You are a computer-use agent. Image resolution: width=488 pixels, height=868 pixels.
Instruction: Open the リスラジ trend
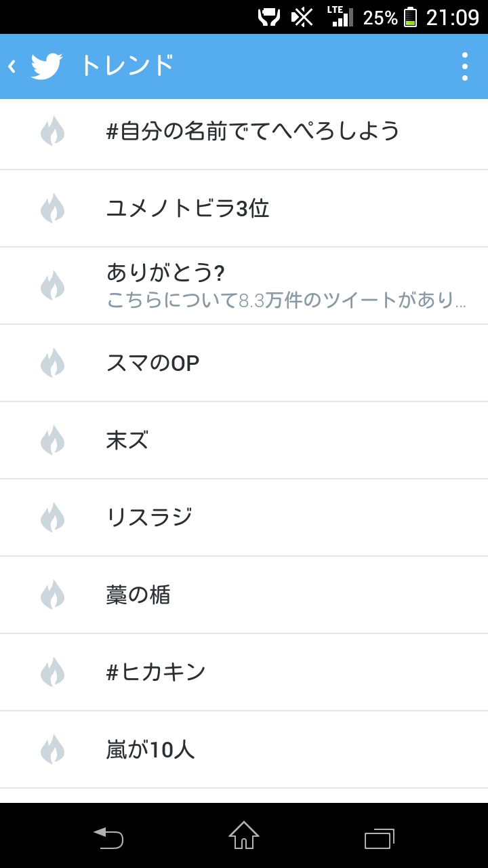[x=244, y=517]
